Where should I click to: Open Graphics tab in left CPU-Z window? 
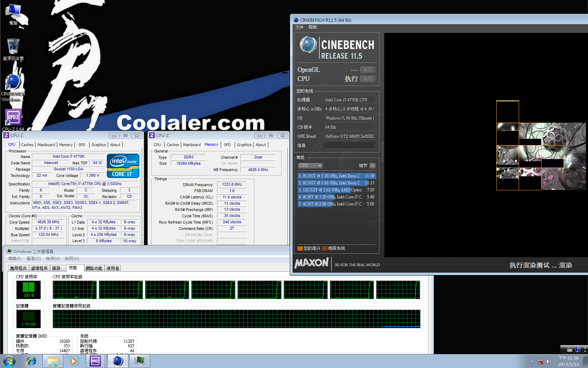[99, 145]
